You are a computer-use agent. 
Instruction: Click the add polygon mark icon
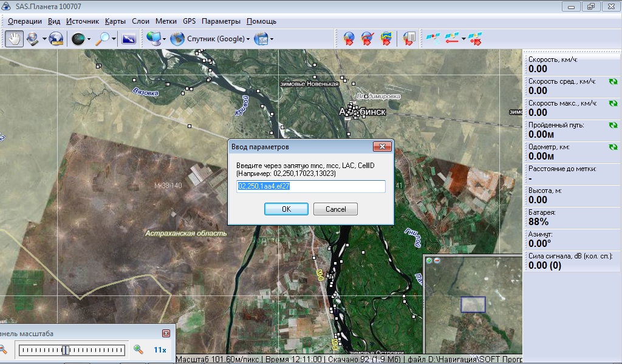pyautogui.click(x=386, y=39)
